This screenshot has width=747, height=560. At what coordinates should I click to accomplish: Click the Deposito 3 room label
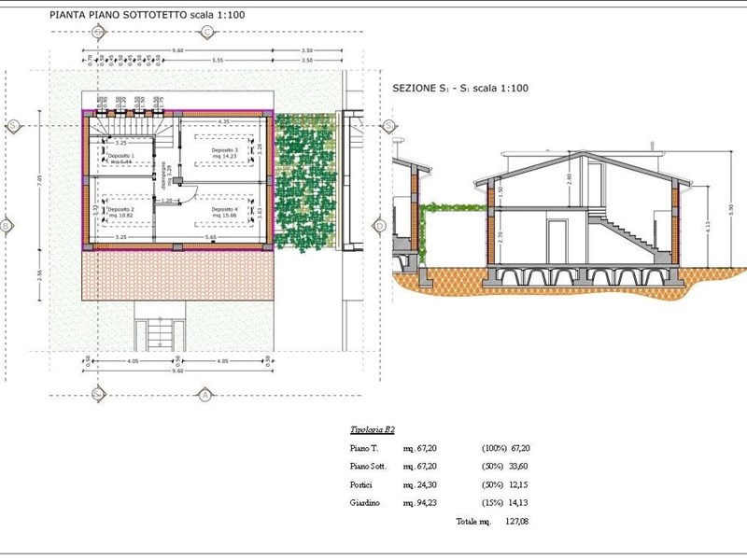(224, 153)
